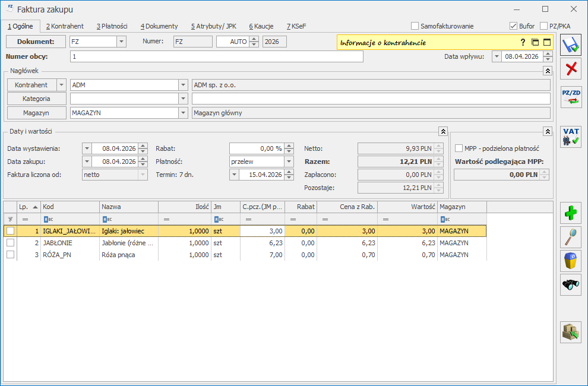Open the 7 KSeF tab

(296, 26)
